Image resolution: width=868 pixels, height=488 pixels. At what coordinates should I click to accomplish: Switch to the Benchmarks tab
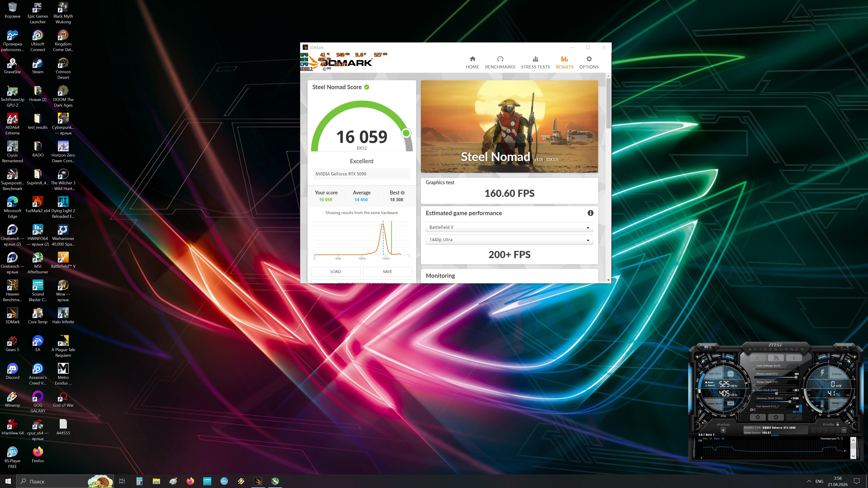pyautogui.click(x=500, y=63)
